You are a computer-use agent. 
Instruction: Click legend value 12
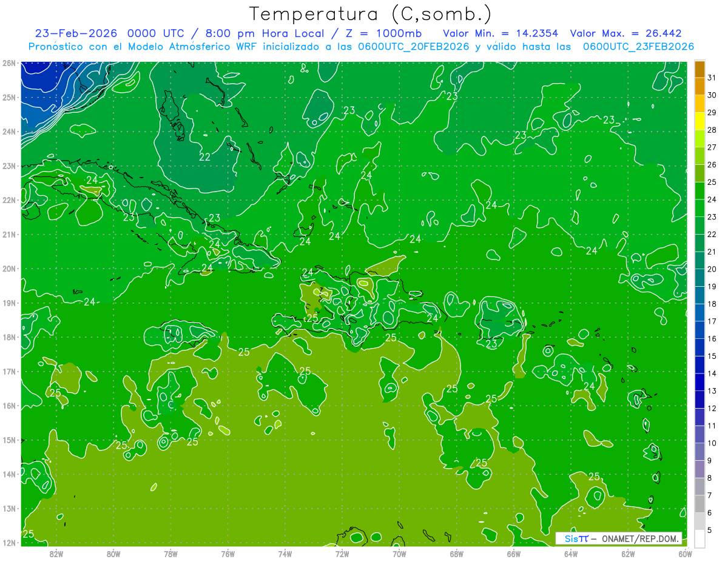(712, 408)
